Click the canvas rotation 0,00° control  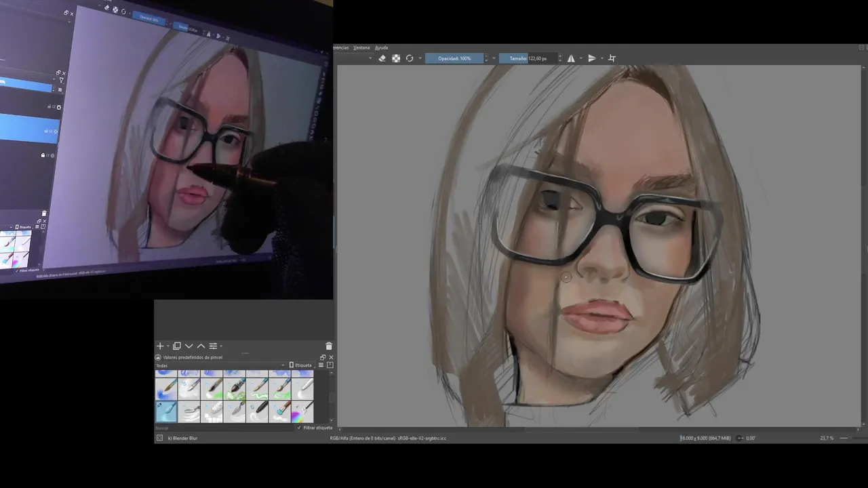747,438
